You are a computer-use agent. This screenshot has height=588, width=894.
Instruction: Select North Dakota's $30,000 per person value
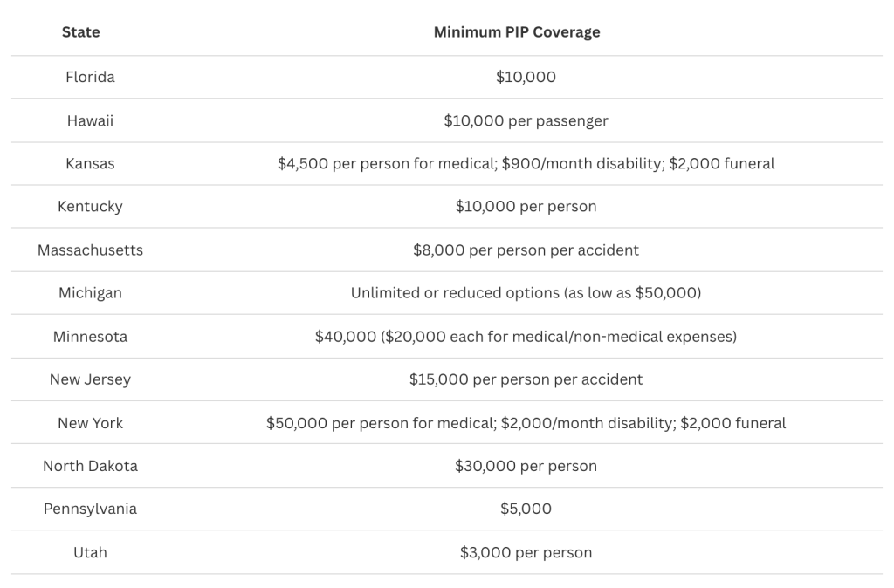(x=526, y=466)
